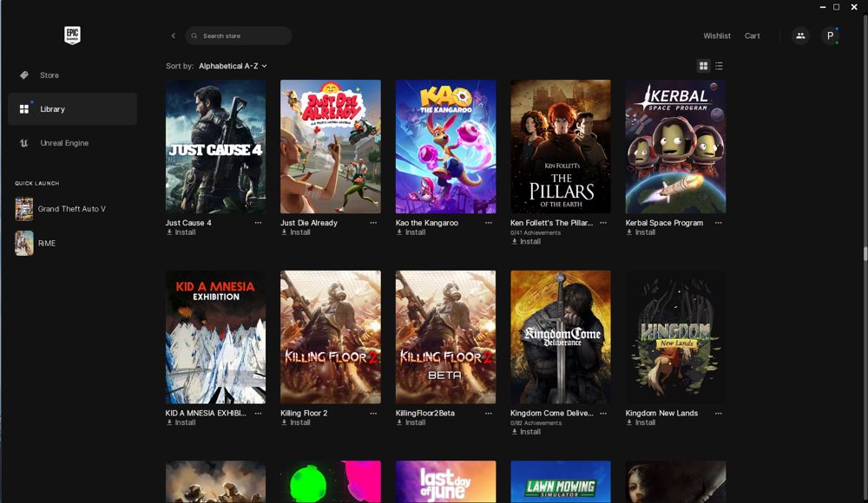Open the Friends icon
This screenshot has width=868, height=503.
point(800,36)
